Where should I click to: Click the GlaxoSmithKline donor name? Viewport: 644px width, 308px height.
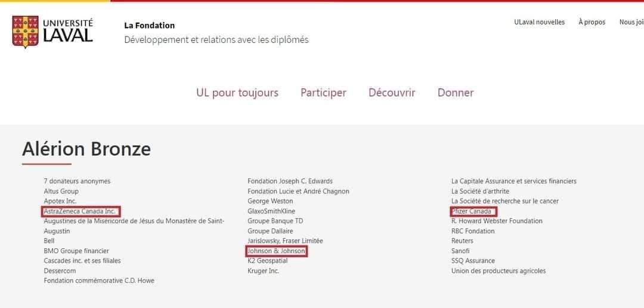coord(271,211)
